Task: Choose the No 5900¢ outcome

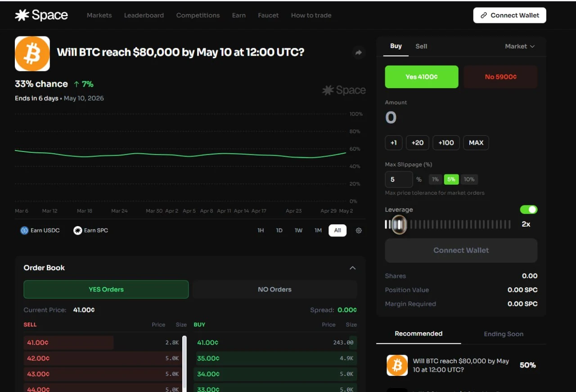Action: (500, 77)
